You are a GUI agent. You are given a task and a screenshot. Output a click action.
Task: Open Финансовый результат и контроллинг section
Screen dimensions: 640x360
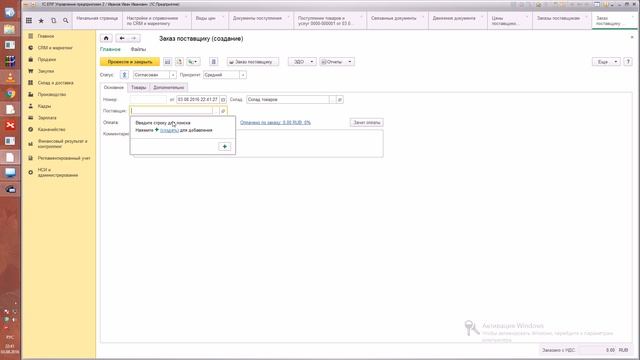click(x=62, y=144)
